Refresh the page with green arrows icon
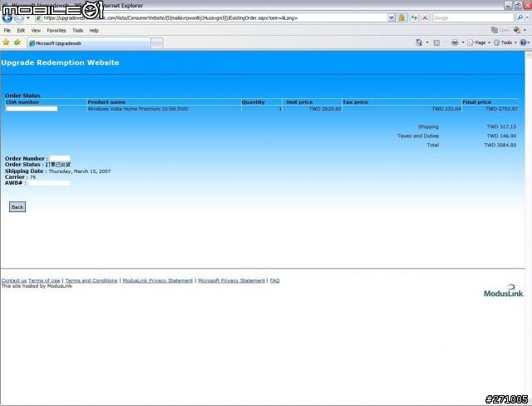532x406 pixels. pos(414,18)
